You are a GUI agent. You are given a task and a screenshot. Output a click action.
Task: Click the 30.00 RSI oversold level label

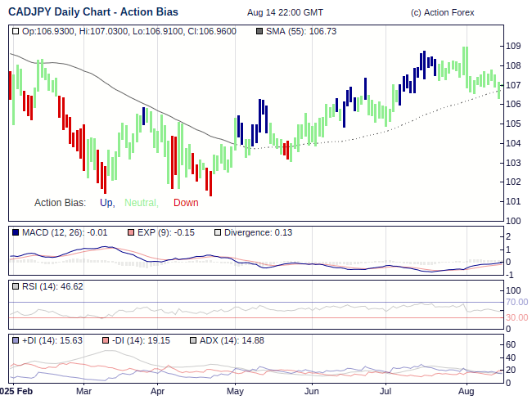click(516, 317)
